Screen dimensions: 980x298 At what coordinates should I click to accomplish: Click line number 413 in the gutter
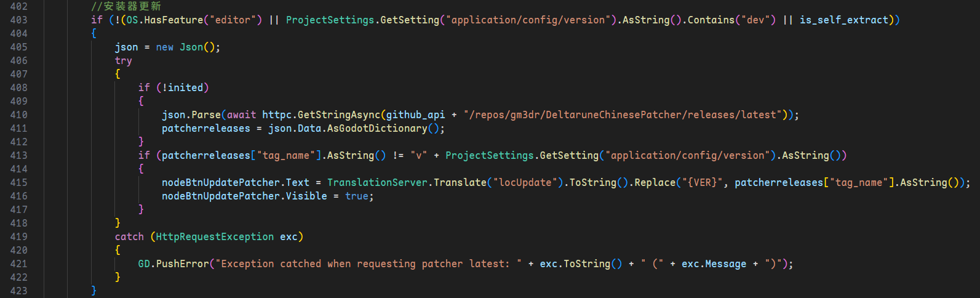[x=18, y=155]
